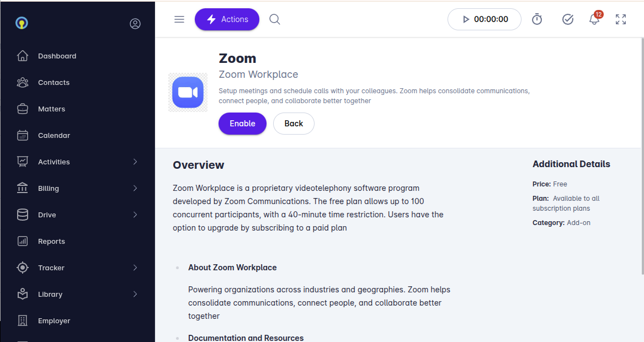The image size is (644, 342).
Task: Click the Back button
Action: point(294,124)
